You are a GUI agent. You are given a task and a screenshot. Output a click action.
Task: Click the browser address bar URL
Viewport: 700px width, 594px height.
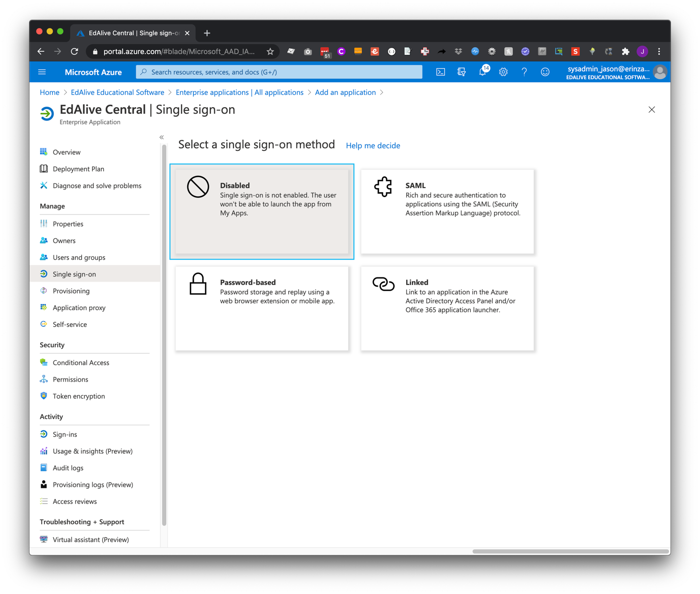pos(179,51)
